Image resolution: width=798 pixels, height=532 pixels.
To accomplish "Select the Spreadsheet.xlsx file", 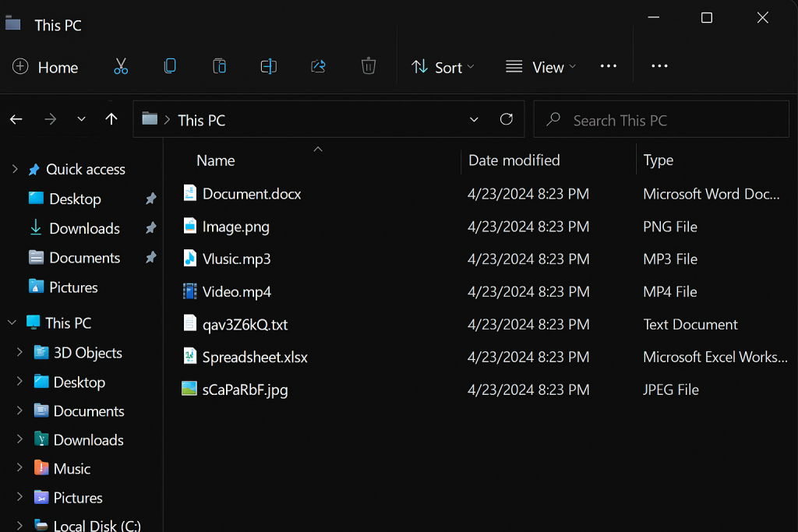I will pyautogui.click(x=255, y=358).
